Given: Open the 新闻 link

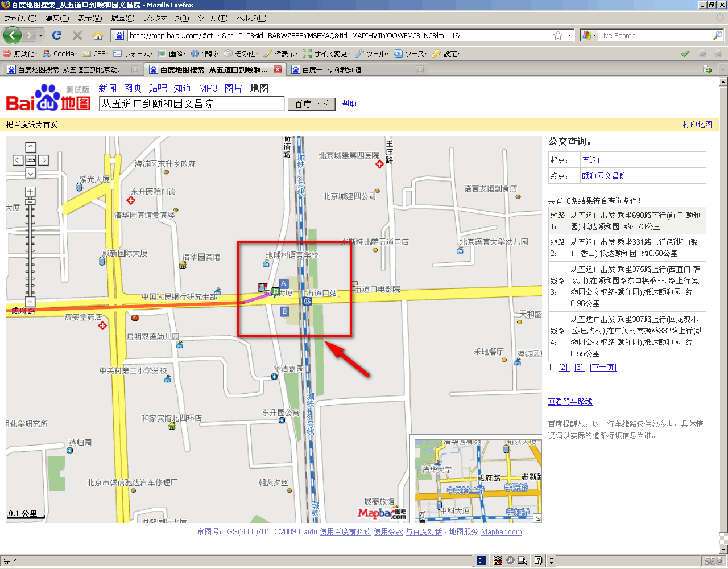Looking at the screenshot, I should (x=107, y=88).
